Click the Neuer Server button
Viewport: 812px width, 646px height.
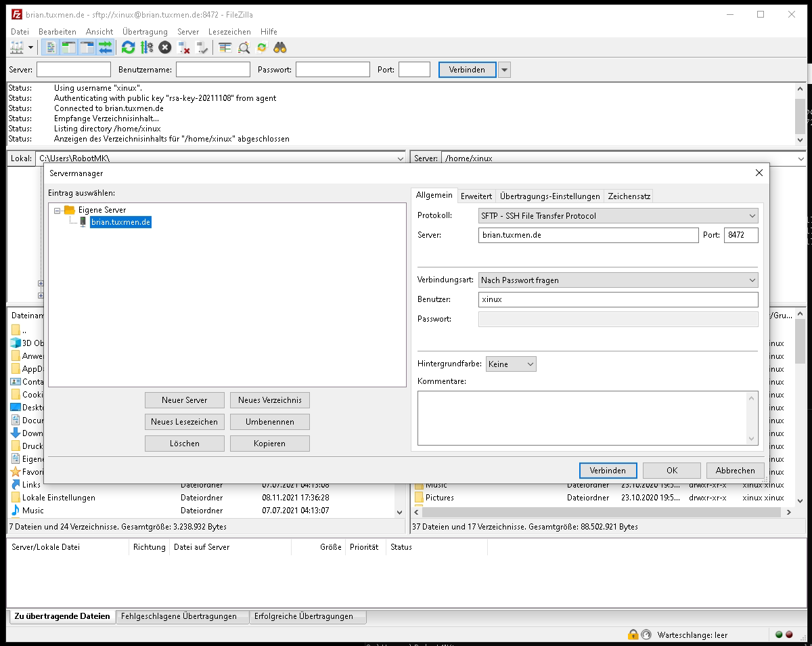tap(184, 400)
